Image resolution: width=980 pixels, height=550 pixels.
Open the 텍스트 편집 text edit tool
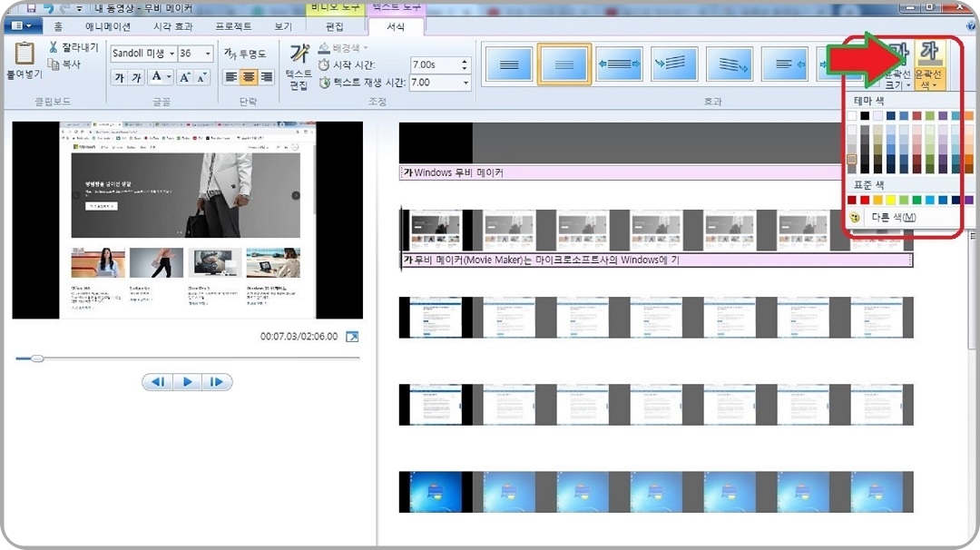[299, 65]
